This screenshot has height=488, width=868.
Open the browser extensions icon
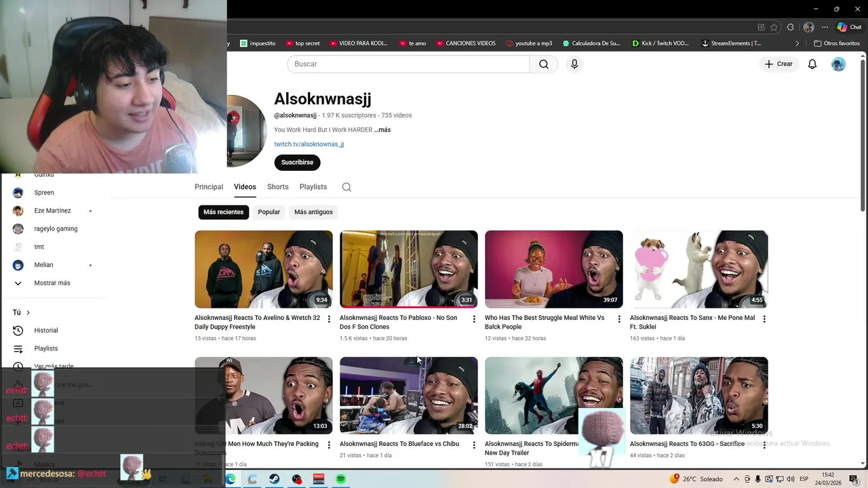point(791,27)
